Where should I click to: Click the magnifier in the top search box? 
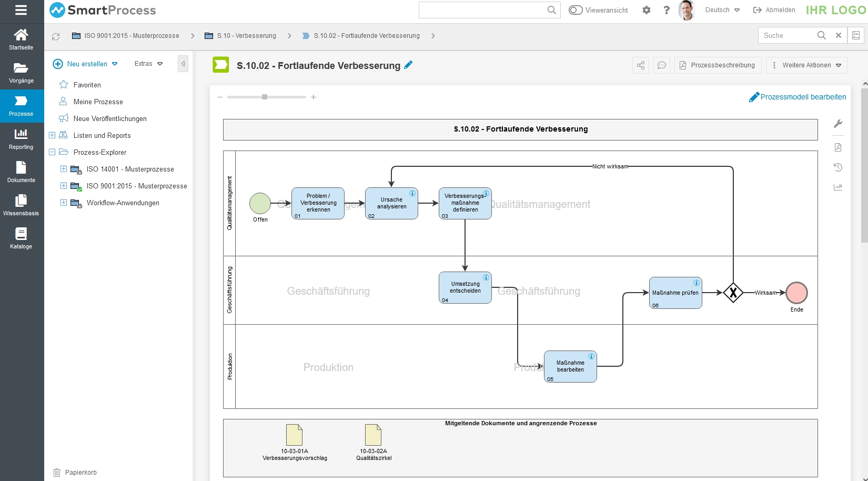(551, 10)
